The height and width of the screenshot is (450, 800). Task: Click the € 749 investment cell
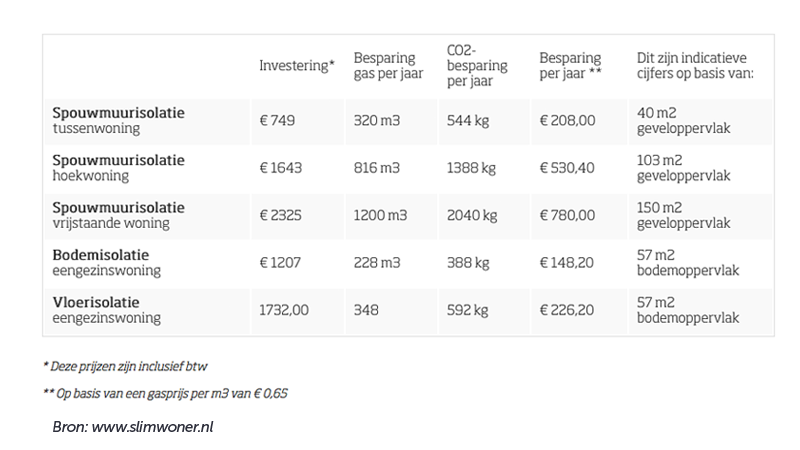[277, 120]
